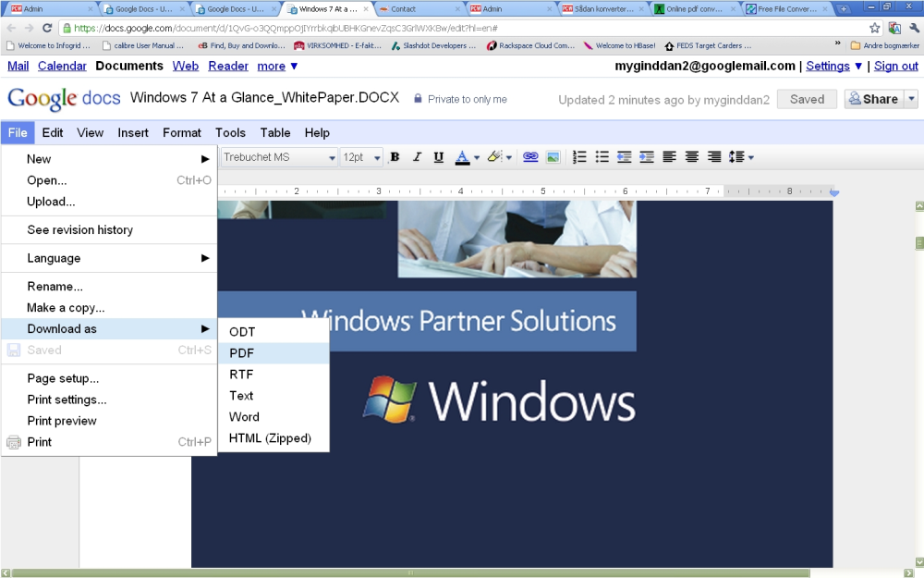
Task: Open the Trebuchet MS font dropdown
Action: coord(279,157)
